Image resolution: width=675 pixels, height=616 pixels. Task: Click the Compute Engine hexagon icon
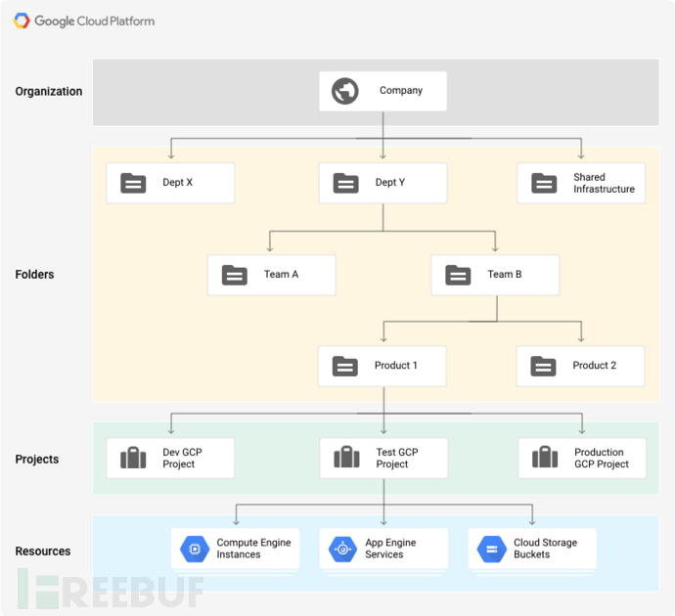coord(195,550)
